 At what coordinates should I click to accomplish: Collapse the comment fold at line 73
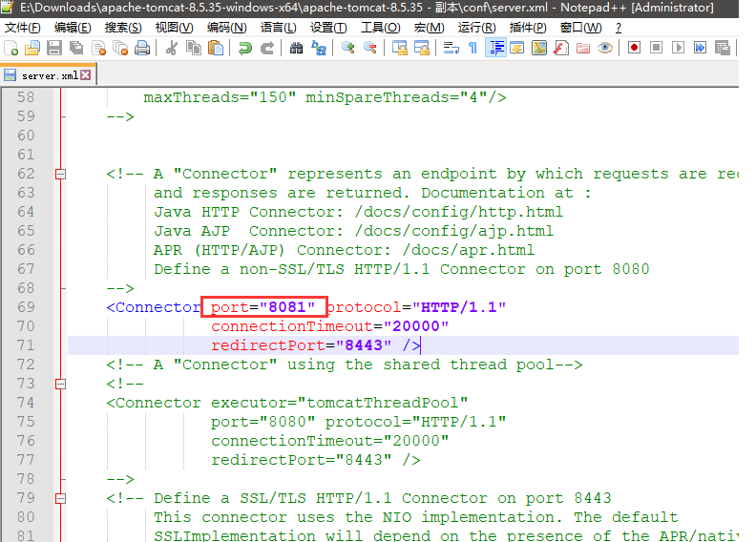61,384
